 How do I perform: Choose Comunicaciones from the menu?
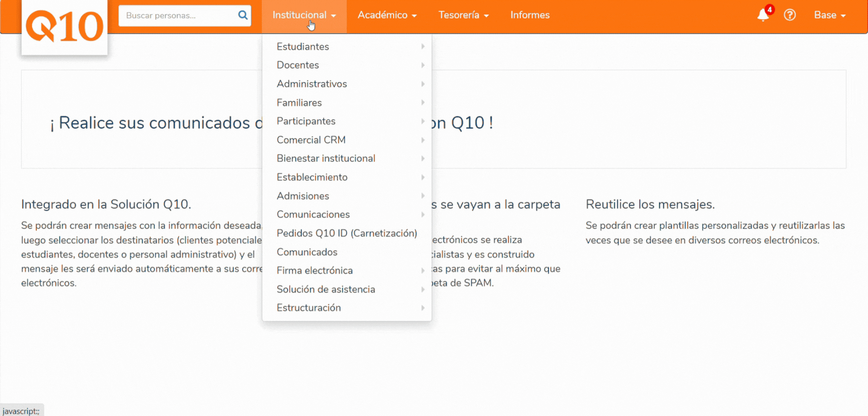pos(347,214)
